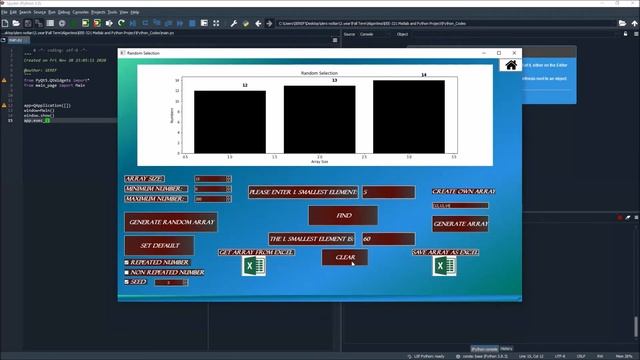The width and height of the screenshot is (640, 360).
Task: Toggle the Repeated Number checkbox
Action: 127,262
